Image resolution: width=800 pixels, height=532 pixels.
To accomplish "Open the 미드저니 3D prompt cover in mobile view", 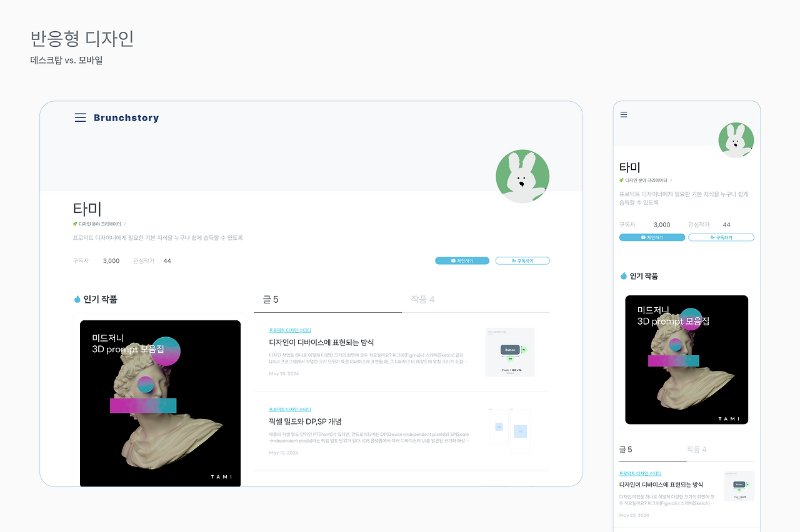I will pos(686,360).
